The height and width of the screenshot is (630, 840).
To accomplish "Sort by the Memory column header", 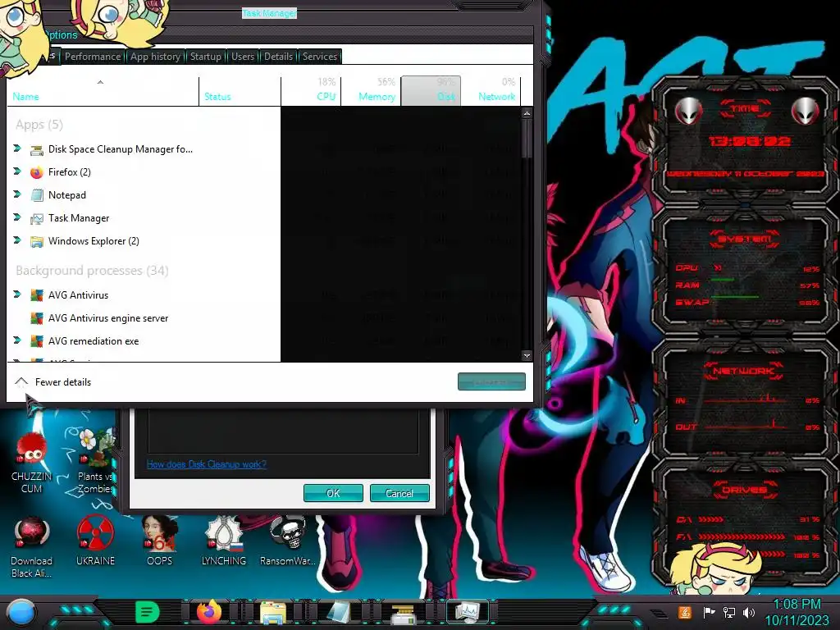I will pos(372,90).
